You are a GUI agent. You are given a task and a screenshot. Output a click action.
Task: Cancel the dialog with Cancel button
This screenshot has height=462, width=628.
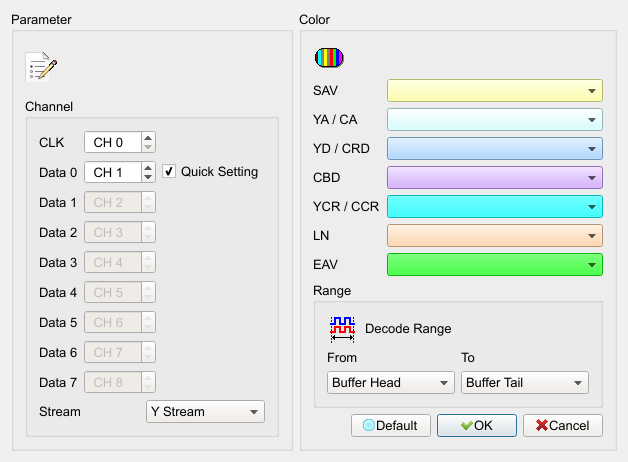[563, 426]
